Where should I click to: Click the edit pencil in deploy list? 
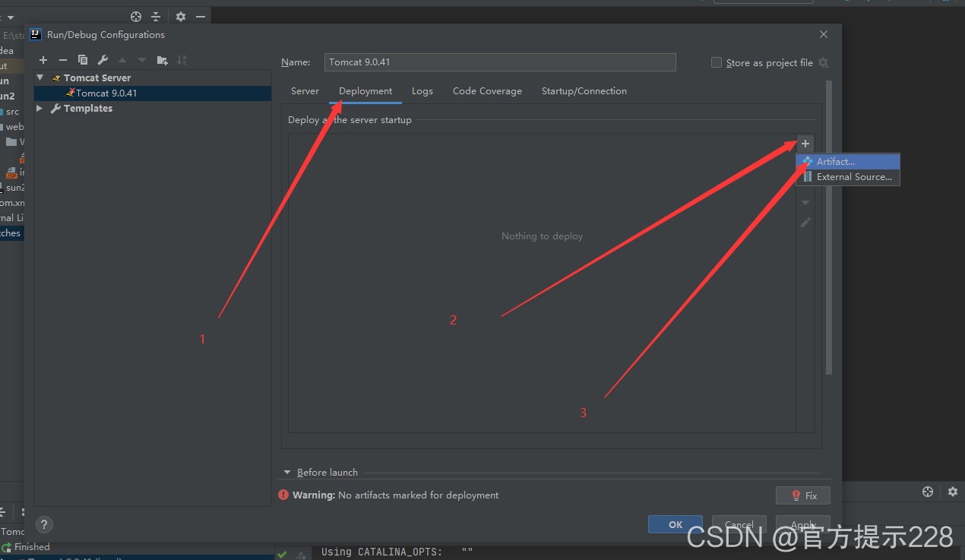[805, 223]
